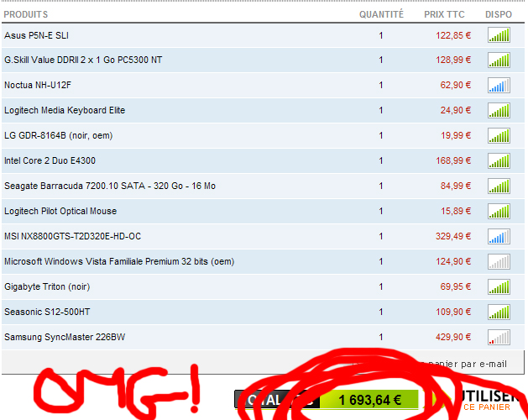This screenshot has width=528, height=420.
Task: Click availability icon for Intel Core 2 Duo E4300
Action: [499, 161]
